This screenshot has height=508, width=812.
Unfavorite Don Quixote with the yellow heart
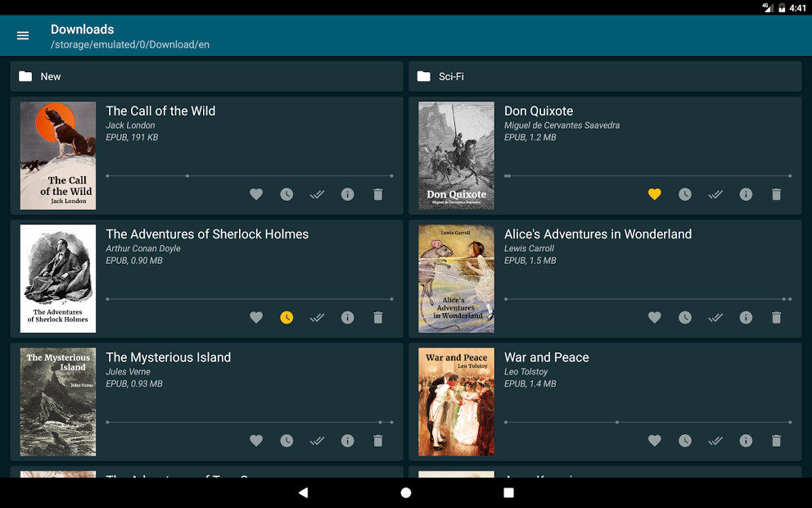654,194
